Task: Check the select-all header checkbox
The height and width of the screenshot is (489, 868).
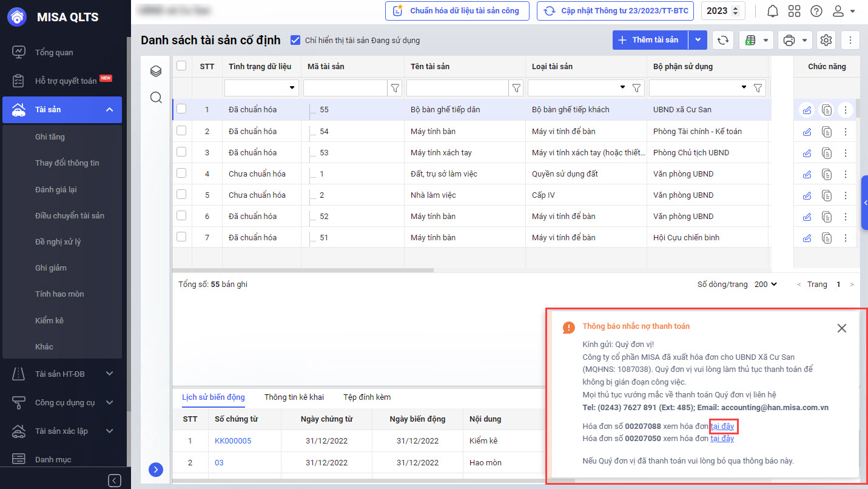Action: [181, 66]
